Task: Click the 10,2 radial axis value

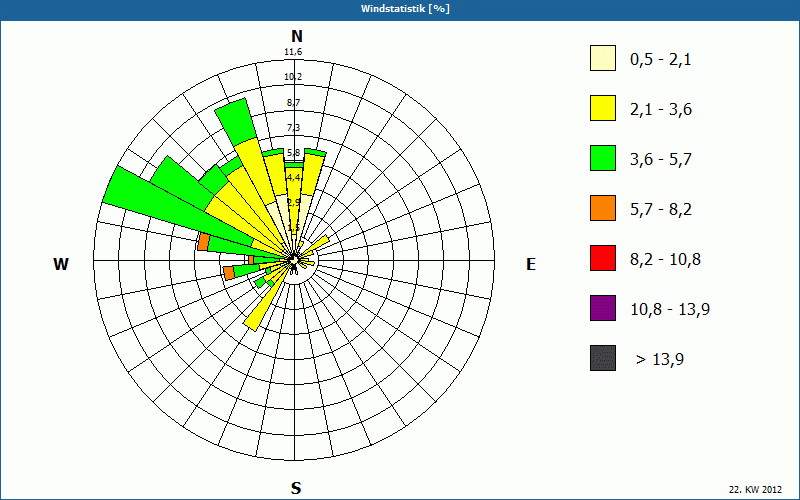Action: [293, 77]
